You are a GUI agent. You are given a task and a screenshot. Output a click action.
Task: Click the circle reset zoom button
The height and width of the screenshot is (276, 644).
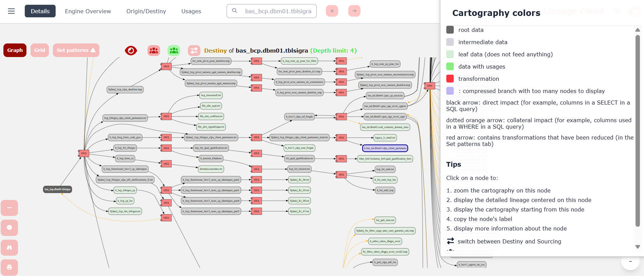tap(9, 227)
